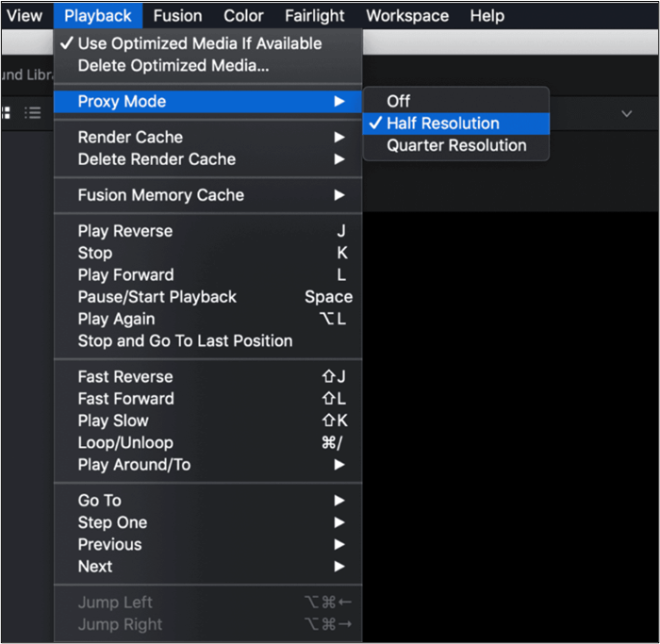Click the chevron dropdown at top right
Screen dimensions: 660x644
pyautogui.click(x=626, y=113)
